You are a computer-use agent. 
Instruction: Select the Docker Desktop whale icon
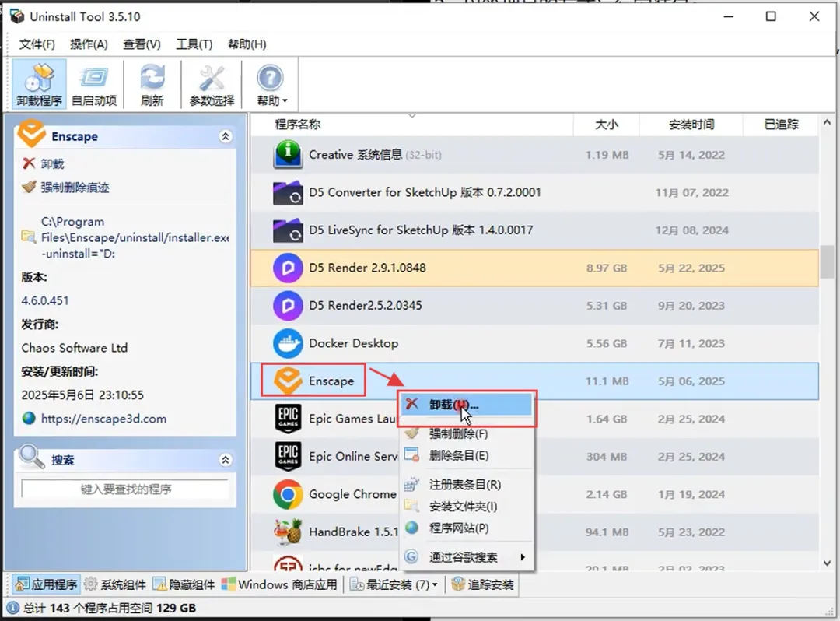(288, 343)
